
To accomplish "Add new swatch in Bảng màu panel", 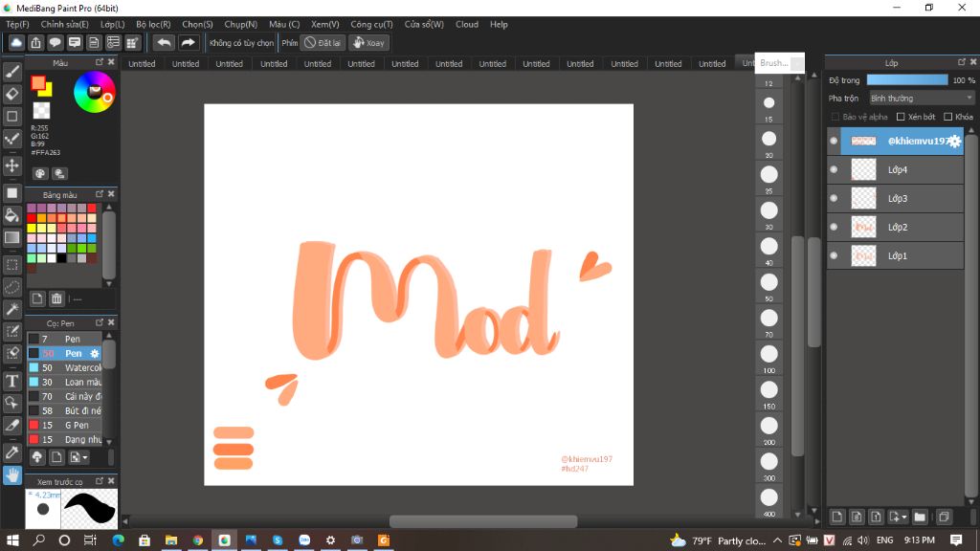I will [37, 298].
